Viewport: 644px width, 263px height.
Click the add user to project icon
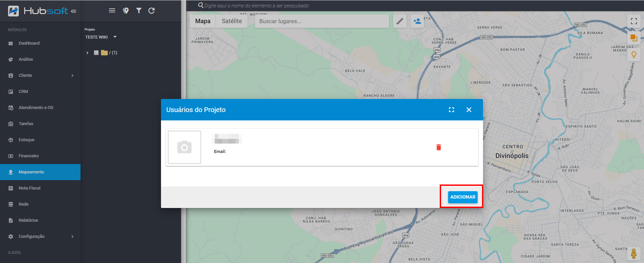pos(417,21)
